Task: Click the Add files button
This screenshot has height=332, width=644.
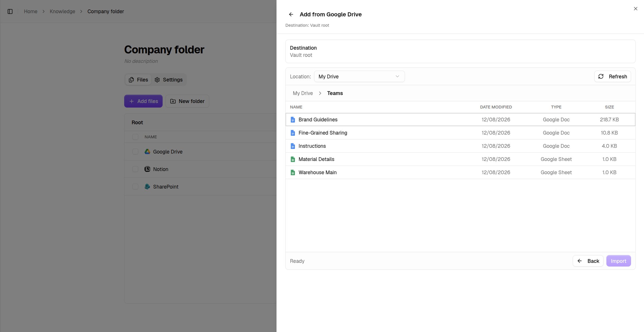Action: 143,101
